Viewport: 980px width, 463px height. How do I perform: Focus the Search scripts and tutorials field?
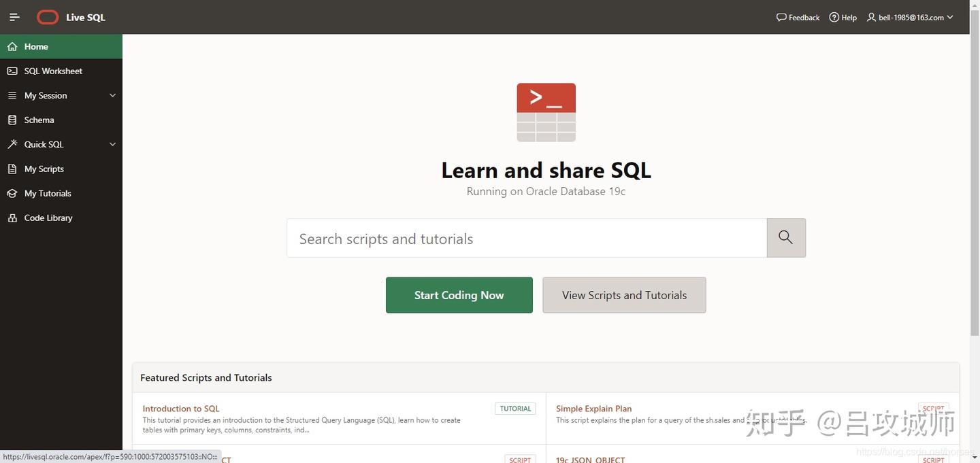526,238
